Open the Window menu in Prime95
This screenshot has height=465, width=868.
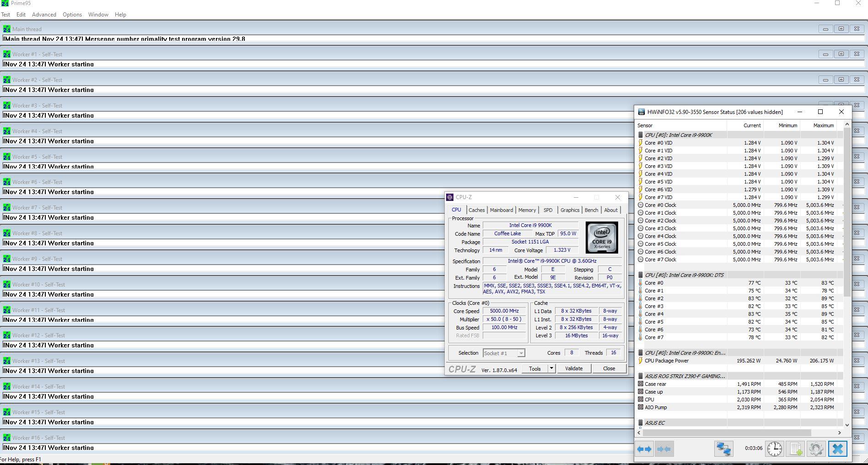[x=98, y=15]
